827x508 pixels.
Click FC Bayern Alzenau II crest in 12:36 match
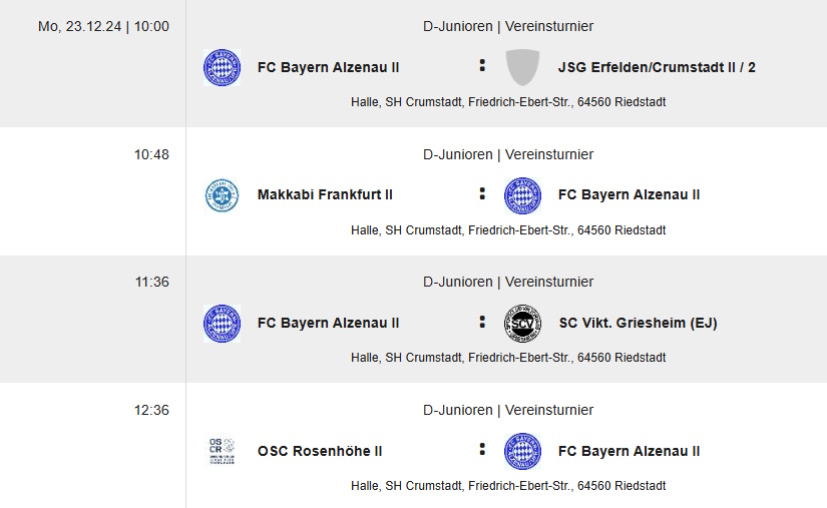click(x=522, y=451)
